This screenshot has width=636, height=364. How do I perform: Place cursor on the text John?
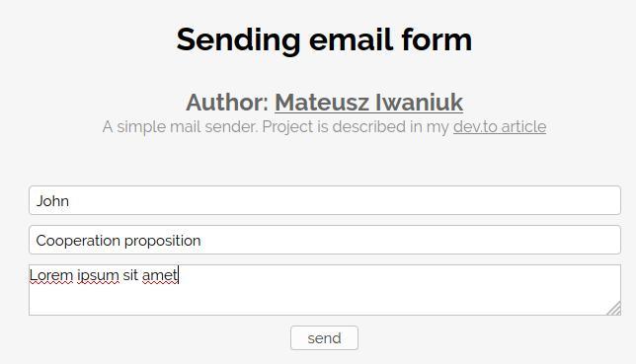(x=52, y=201)
